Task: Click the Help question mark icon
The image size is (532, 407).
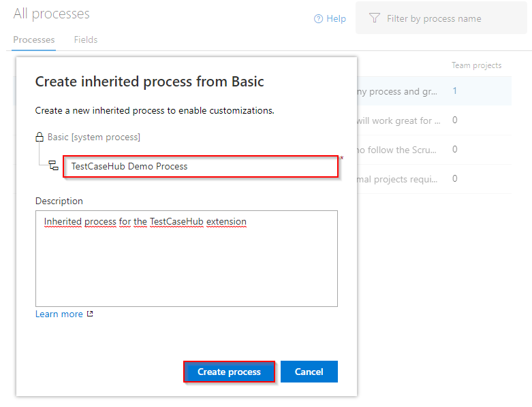Action: (318, 19)
